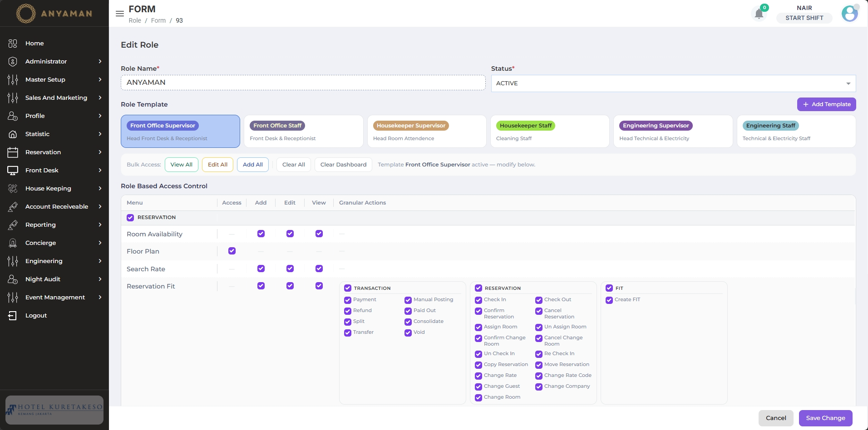Click the Home sidebar icon
The height and width of the screenshot is (430, 868).
(13, 44)
